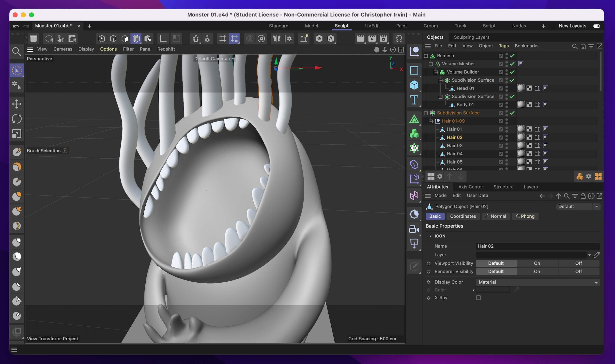Set Viewport Visibility to Off
The width and height of the screenshot is (615, 364).
(579, 263)
